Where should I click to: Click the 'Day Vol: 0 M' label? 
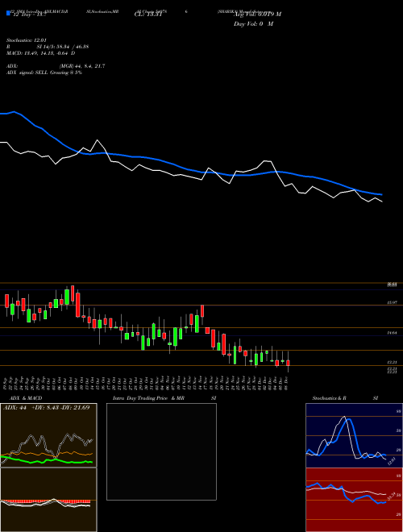coord(253,24)
